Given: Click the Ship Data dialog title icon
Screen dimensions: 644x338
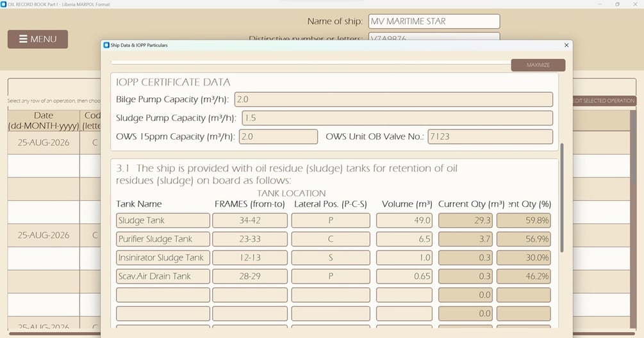Looking at the screenshot, I should [106, 45].
